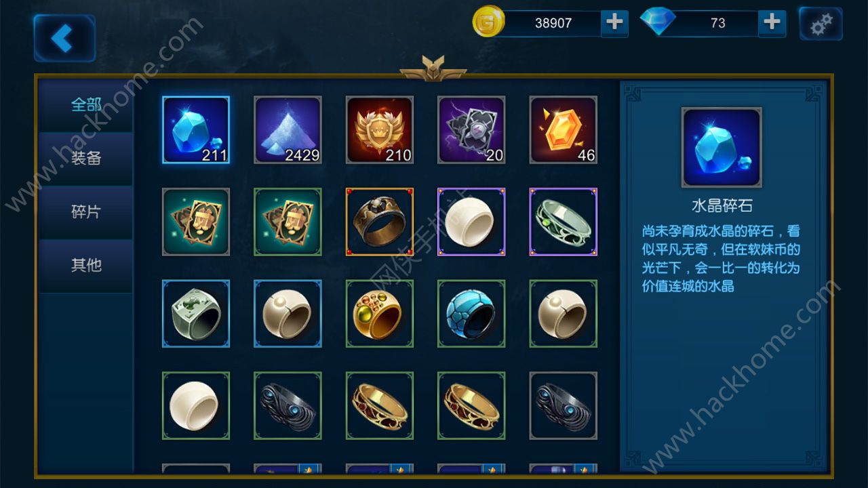Add gold coins with plus button

click(x=614, y=22)
